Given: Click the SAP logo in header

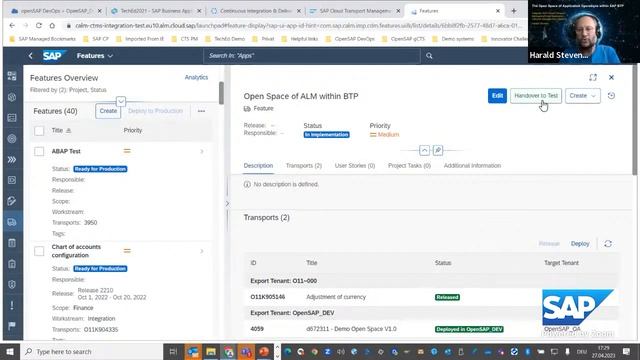Looking at the screenshot, I should (54, 56).
